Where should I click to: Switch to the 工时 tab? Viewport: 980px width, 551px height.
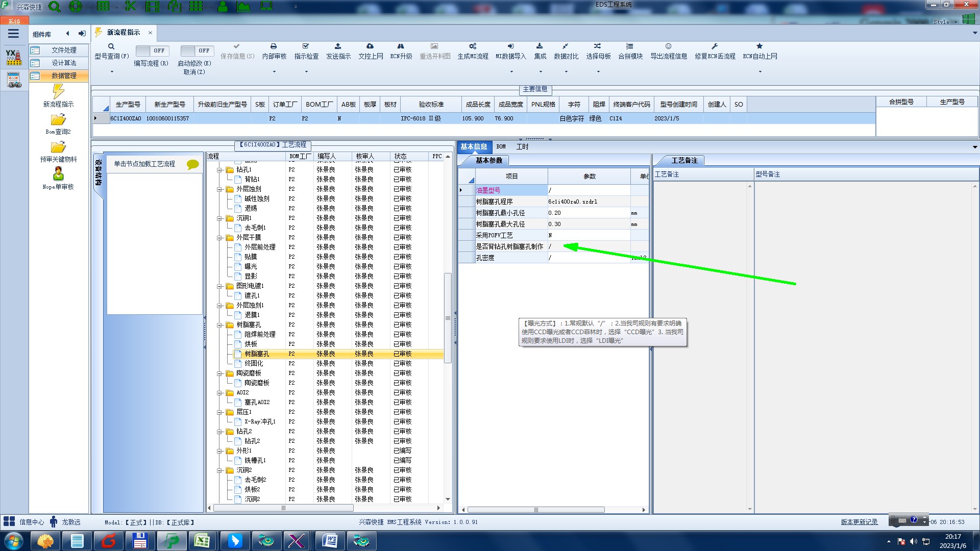[x=522, y=147]
